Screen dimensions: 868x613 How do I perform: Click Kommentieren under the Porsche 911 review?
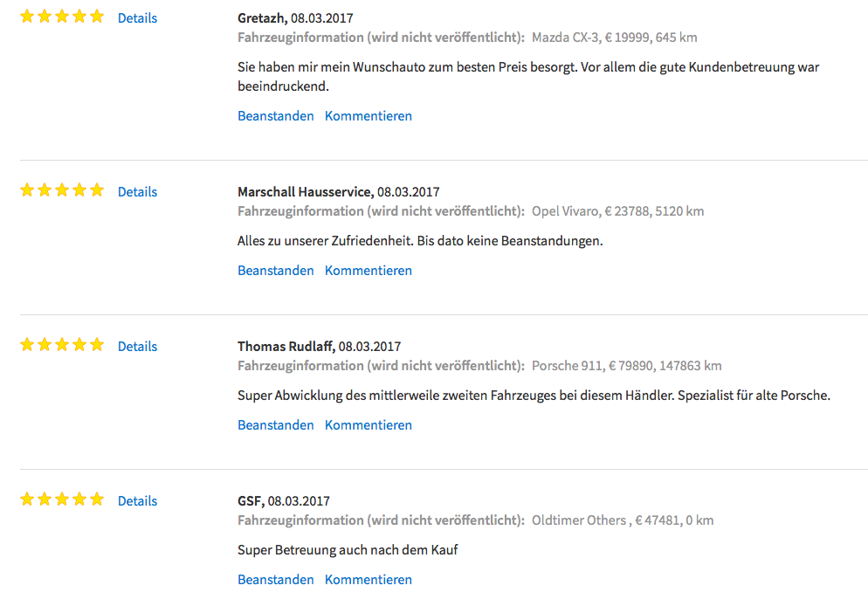click(x=369, y=424)
